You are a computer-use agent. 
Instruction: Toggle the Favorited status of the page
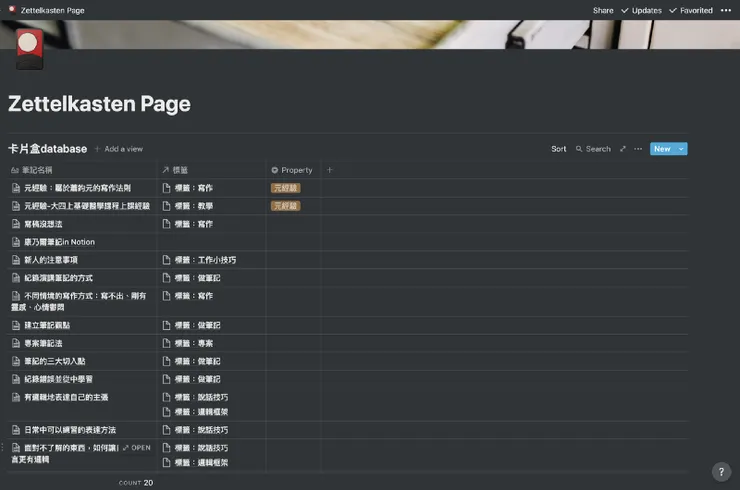(x=691, y=10)
